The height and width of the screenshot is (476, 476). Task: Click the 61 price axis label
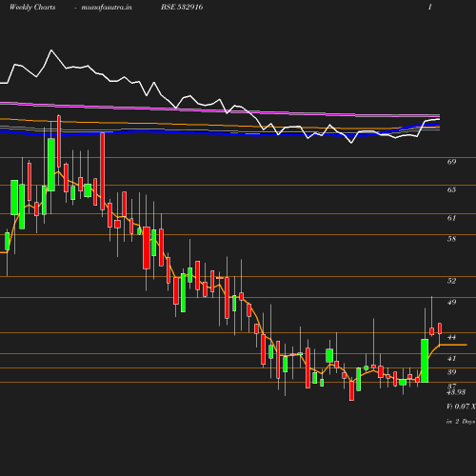[451, 218]
